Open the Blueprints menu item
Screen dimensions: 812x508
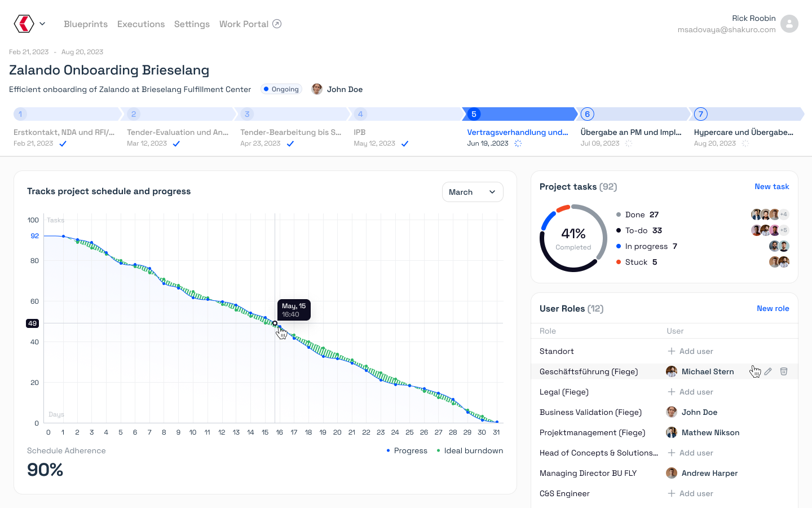(86, 24)
